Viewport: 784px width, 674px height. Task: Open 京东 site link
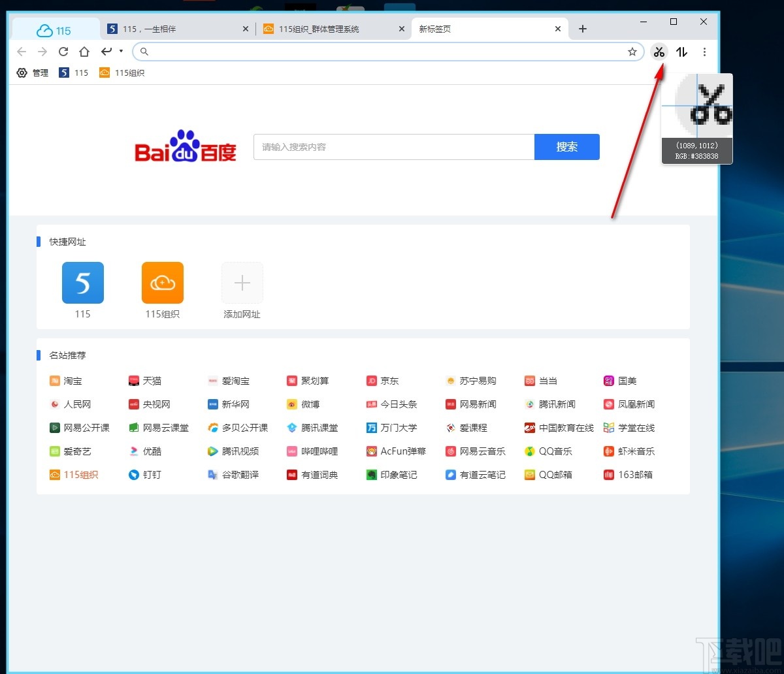pyautogui.click(x=383, y=381)
